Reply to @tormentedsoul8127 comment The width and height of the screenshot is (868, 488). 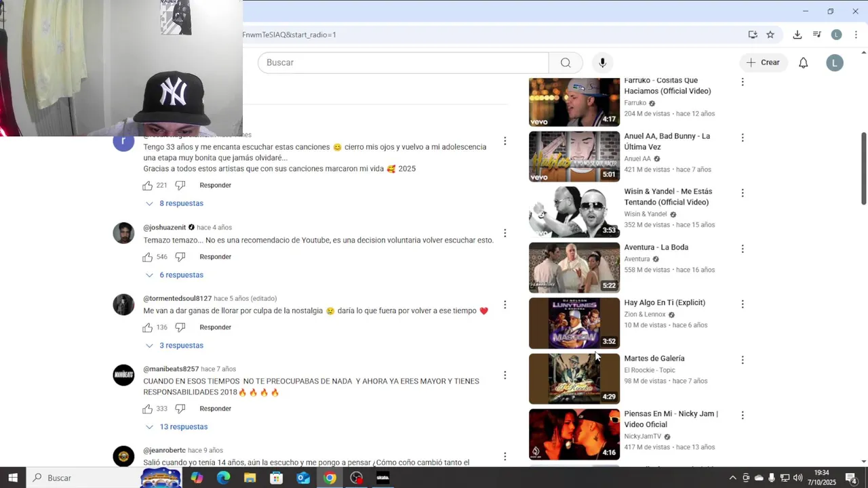(x=216, y=327)
